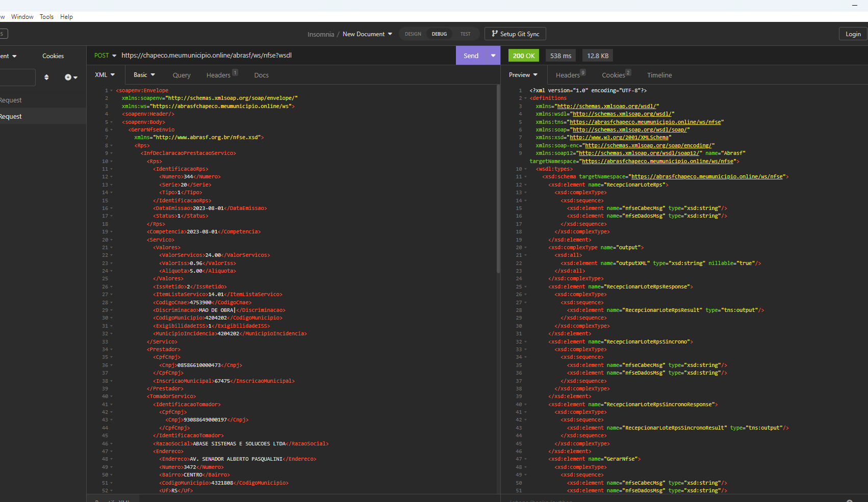Open the XML body type dropdown
Image resolution: width=868 pixels, height=502 pixels.
click(x=105, y=75)
